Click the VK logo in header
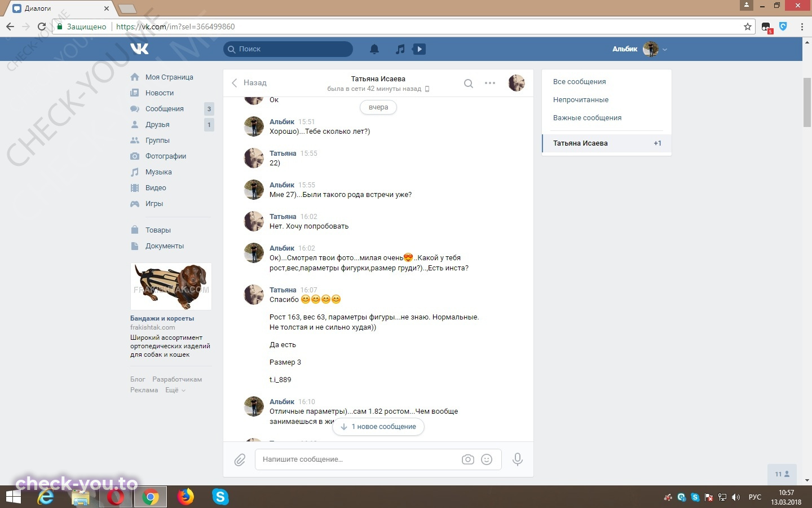812x508 pixels. click(139, 49)
